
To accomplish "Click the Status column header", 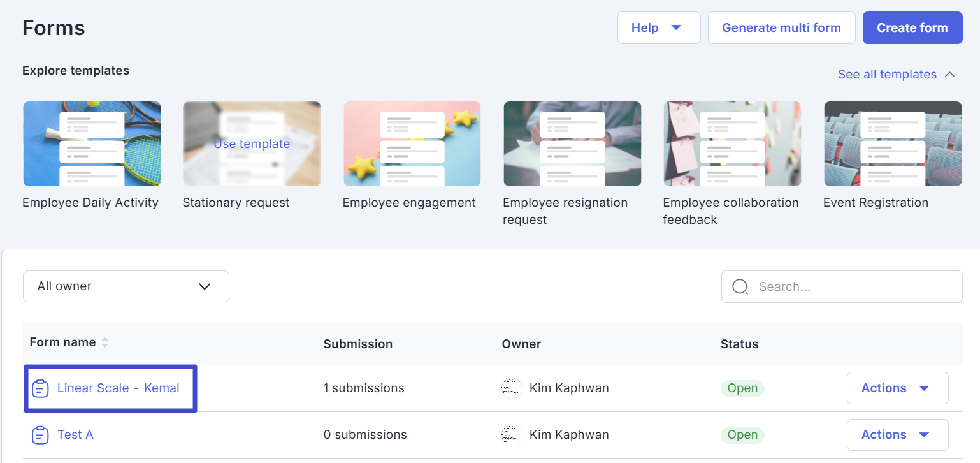I will point(739,344).
